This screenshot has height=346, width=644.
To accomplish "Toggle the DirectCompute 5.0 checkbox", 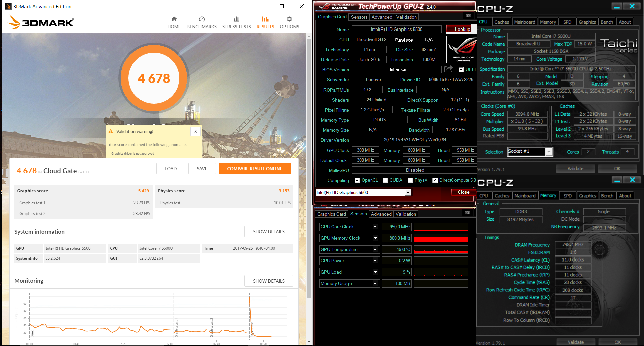I will click(435, 180).
